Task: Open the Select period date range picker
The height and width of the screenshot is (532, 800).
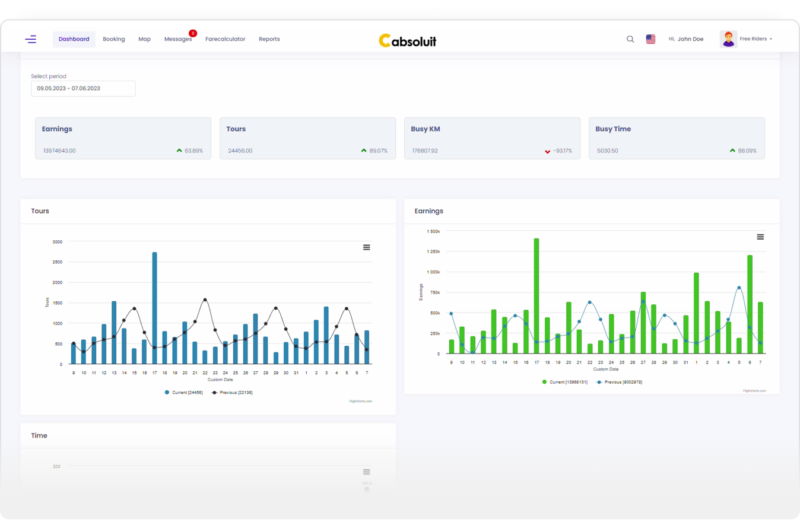Action: tap(83, 88)
